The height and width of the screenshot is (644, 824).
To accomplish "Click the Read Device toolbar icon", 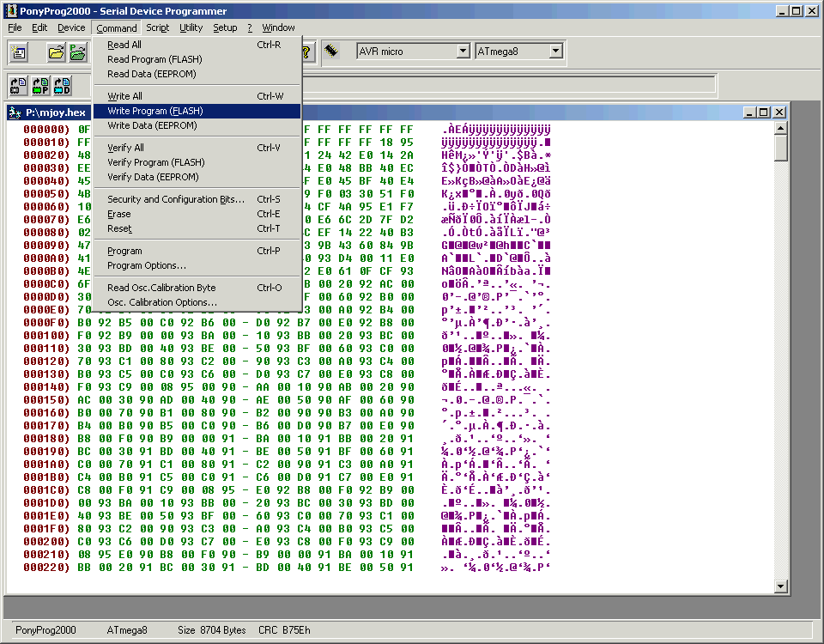I will click(x=18, y=85).
